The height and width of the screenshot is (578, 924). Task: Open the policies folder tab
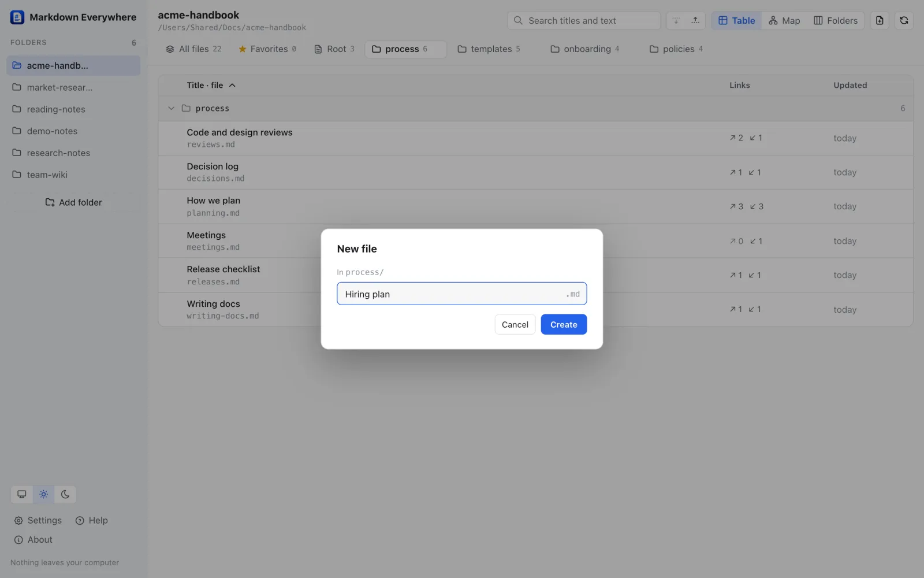(676, 49)
